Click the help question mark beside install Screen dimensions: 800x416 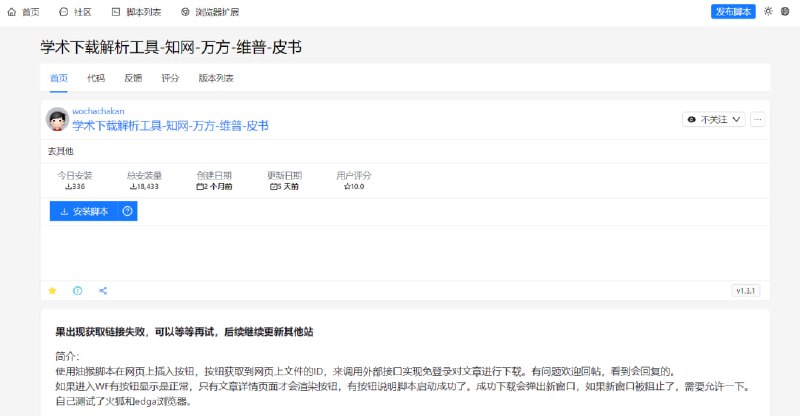point(127,211)
